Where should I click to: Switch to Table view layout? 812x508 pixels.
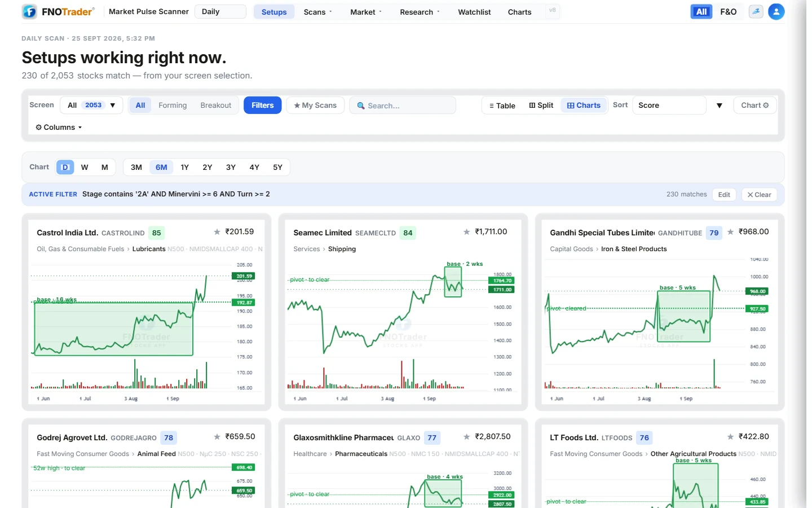tap(502, 106)
